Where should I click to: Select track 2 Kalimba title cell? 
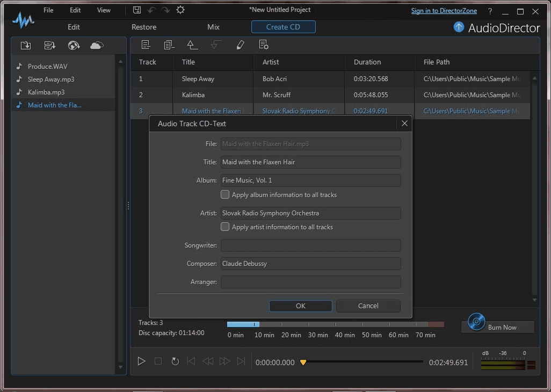(213, 95)
